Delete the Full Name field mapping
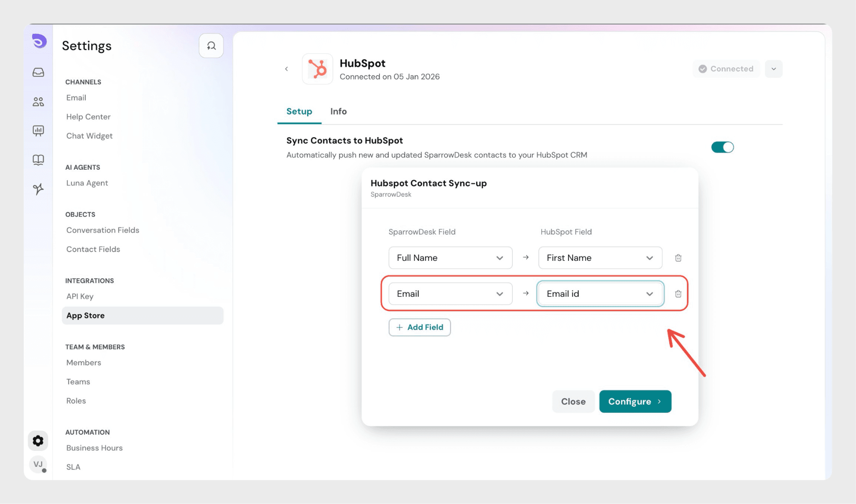This screenshot has width=856, height=504. (x=678, y=258)
